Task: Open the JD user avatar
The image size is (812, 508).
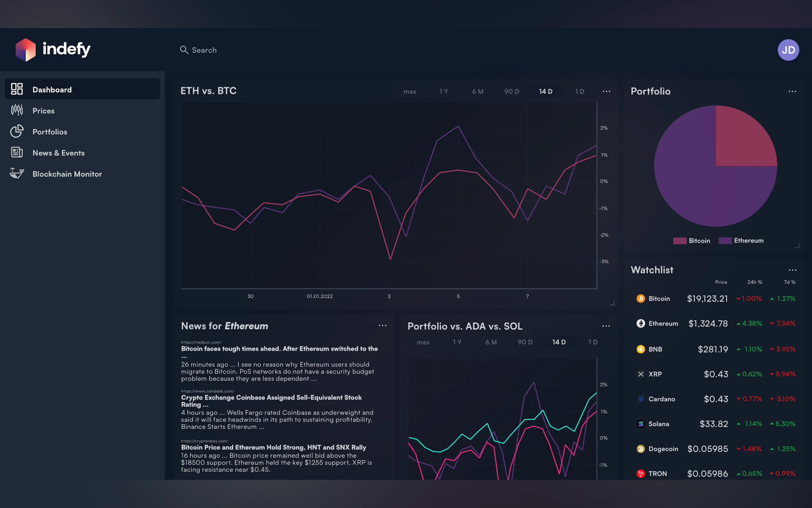Action: click(788, 50)
